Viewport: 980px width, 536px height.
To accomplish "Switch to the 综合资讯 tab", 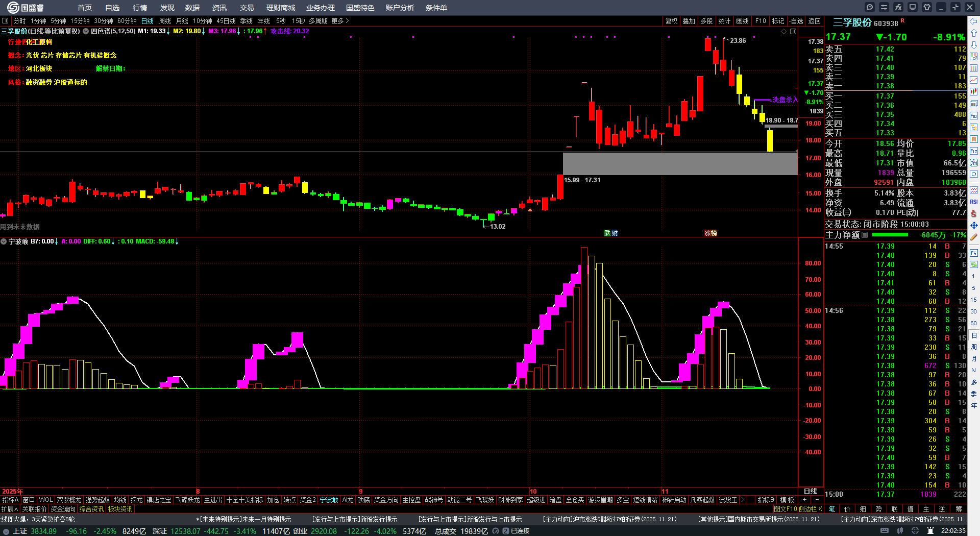I will point(91,509).
